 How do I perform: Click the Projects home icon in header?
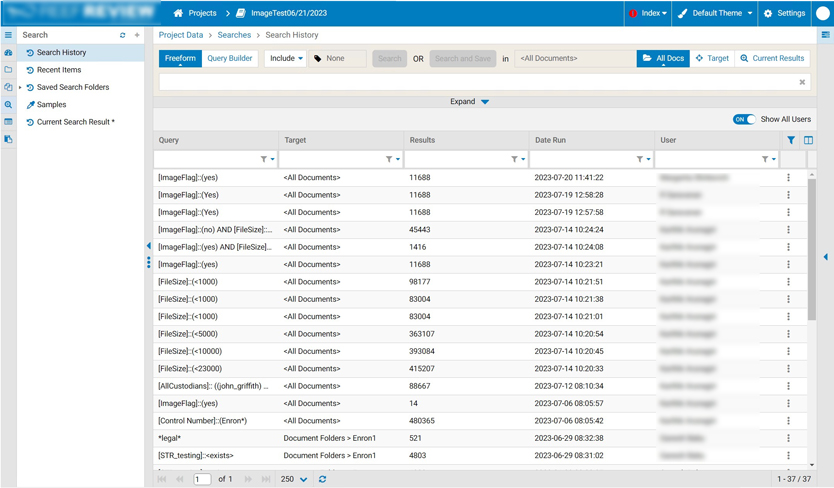point(178,13)
